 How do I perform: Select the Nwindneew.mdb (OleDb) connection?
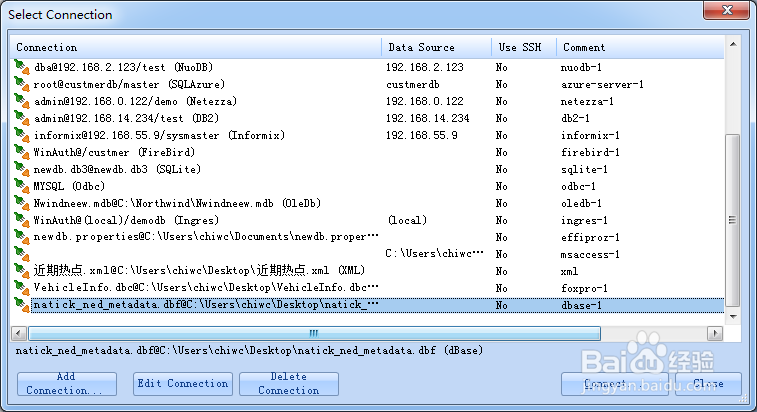[177, 203]
